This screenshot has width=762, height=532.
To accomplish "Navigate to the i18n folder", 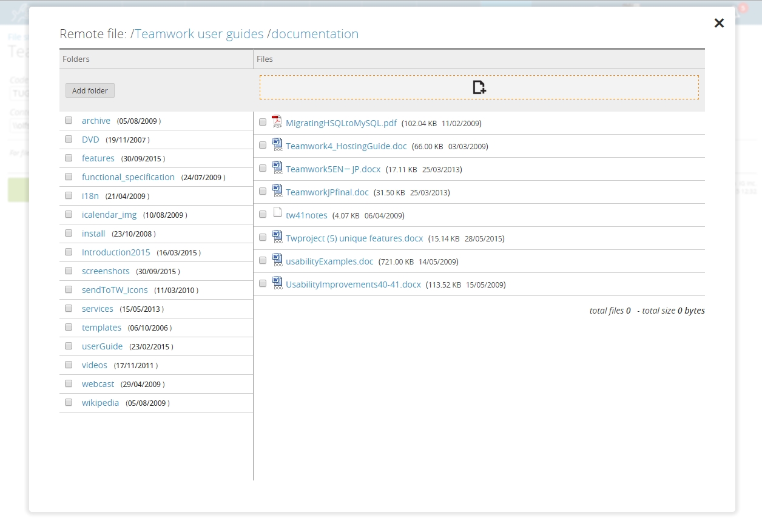I will point(90,196).
